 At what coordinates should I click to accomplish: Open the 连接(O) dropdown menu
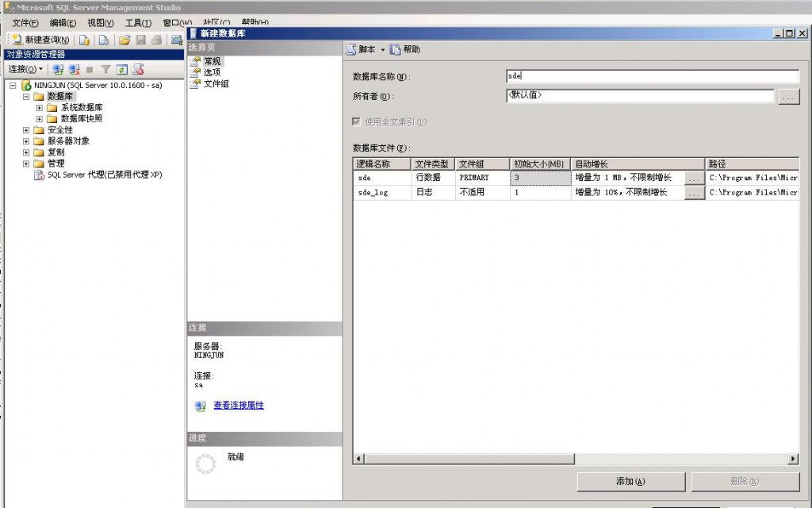[x=24, y=69]
